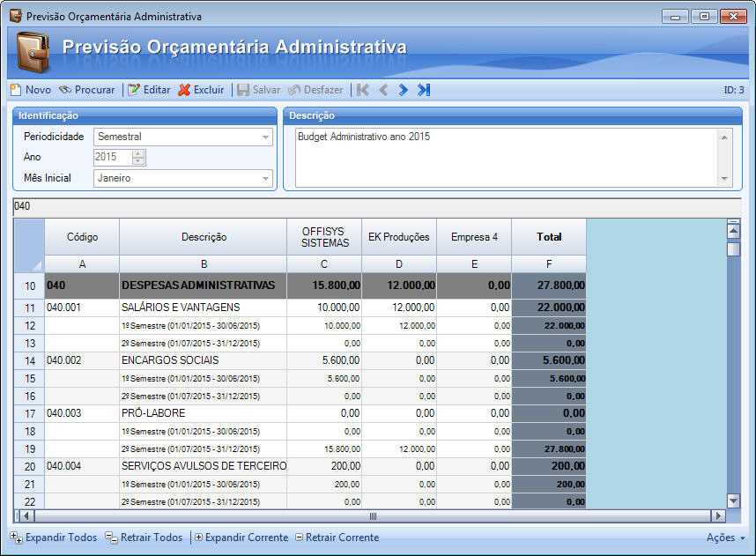
Task: Click 1º Semestre description in row 12
Action: point(203,326)
